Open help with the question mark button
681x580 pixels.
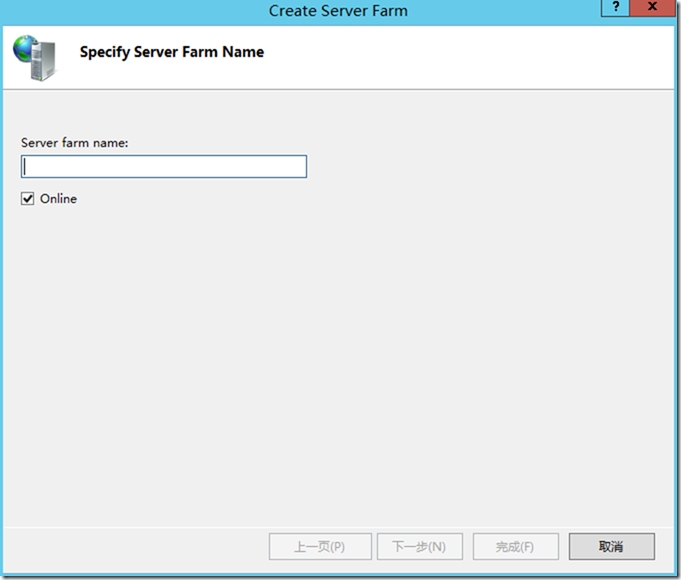click(615, 7)
